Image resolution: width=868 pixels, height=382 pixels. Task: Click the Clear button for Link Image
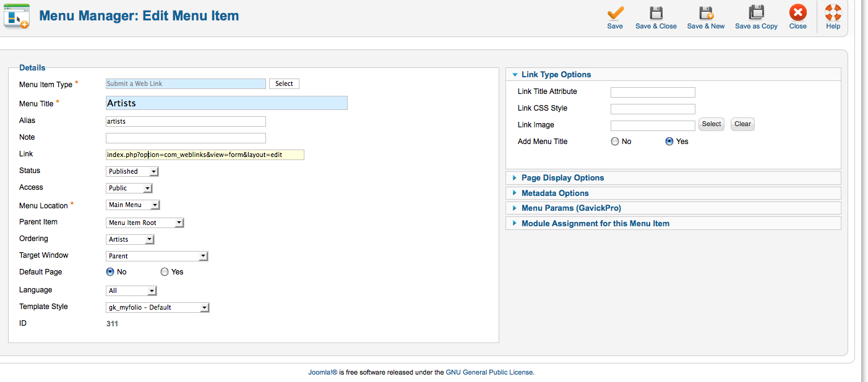click(x=742, y=124)
